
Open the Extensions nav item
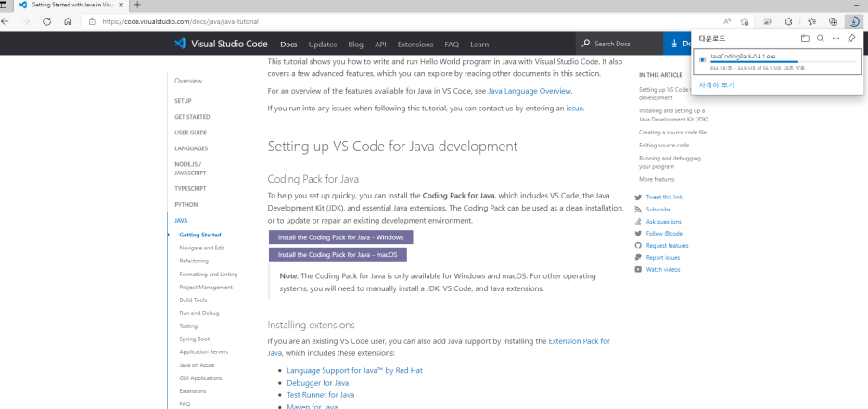(415, 45)
